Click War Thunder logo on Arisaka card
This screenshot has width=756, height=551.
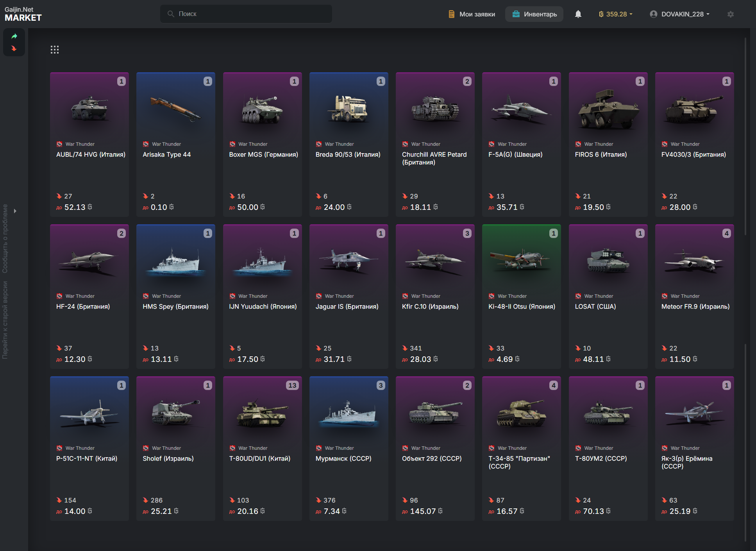[x=146, y=144]
